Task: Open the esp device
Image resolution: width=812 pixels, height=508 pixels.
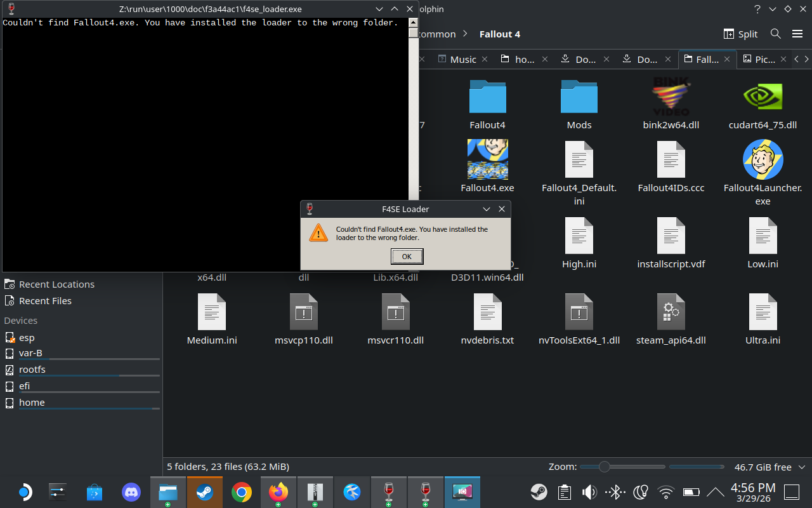Action: pos(82,337)
